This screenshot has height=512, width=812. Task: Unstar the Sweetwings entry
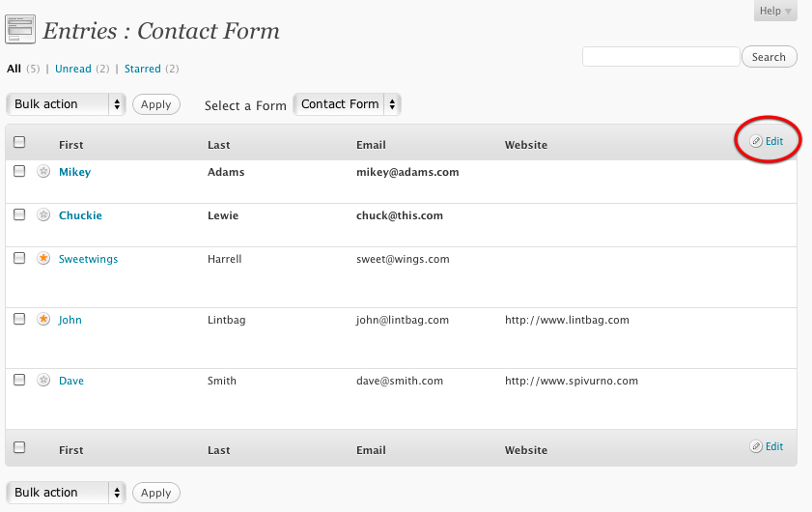pos(43,258)
